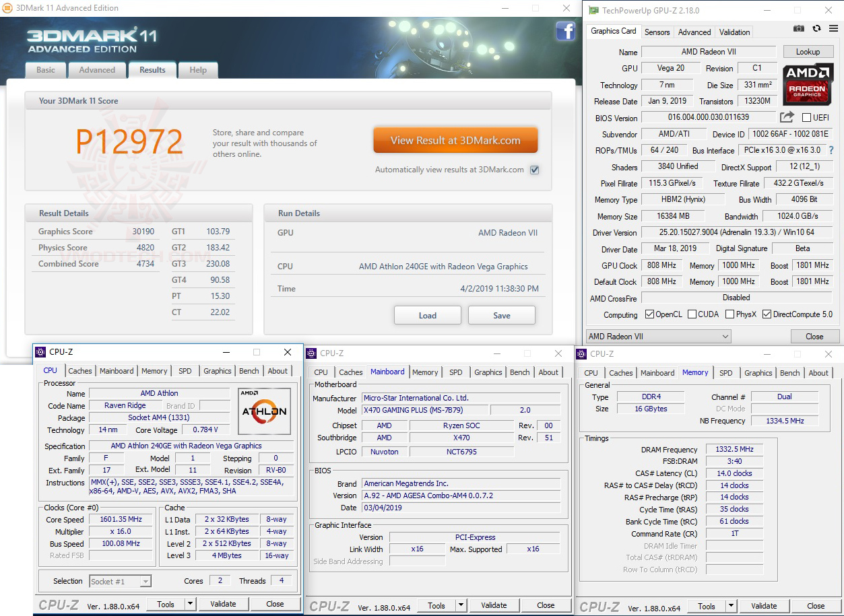
Task: Click the Bus Interface question mark
Action: pyautogui.click(x=831, y=150)
